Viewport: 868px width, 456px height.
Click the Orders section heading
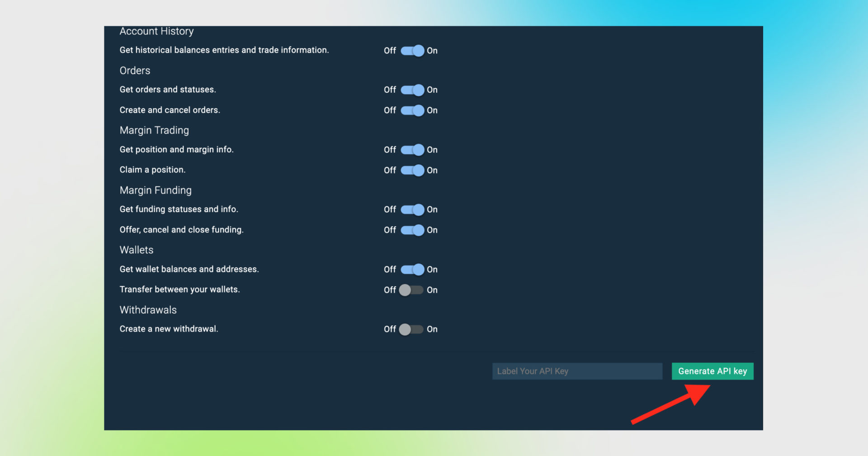[134, 71]
